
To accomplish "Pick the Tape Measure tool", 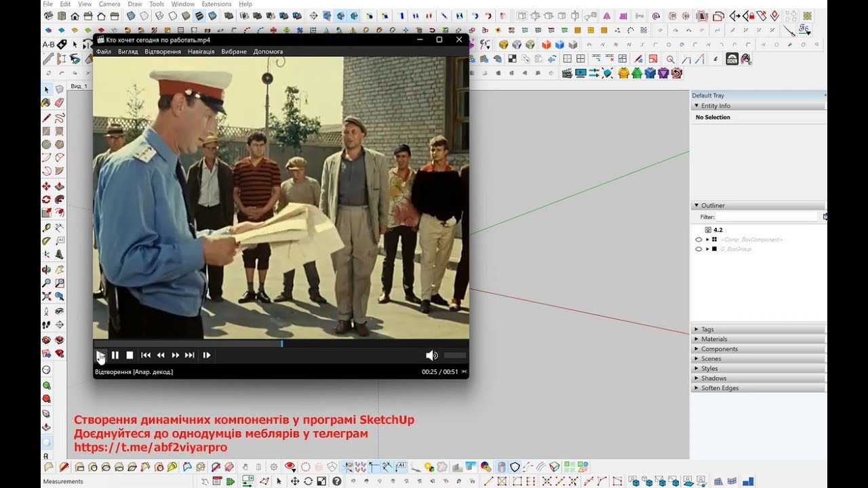I will point(47,228).
